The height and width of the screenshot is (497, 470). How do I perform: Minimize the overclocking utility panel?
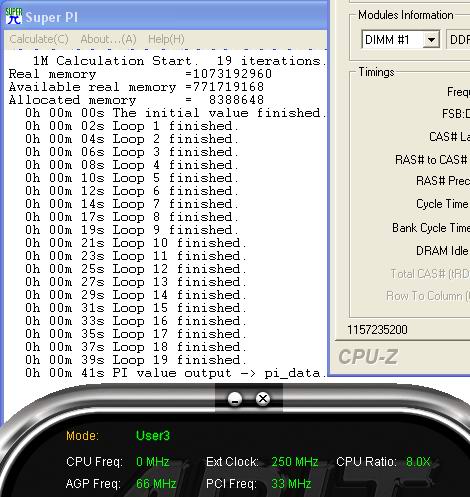235,399
